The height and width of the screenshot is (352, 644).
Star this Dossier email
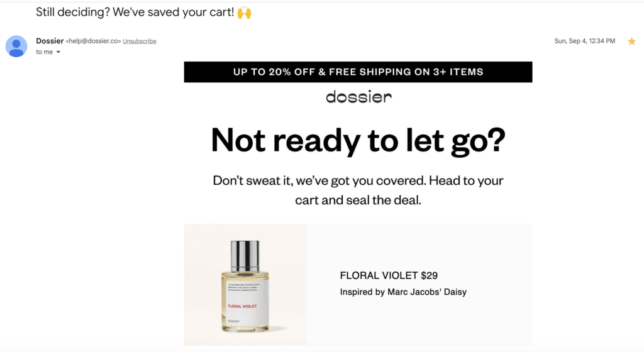(x=631, y=41)
